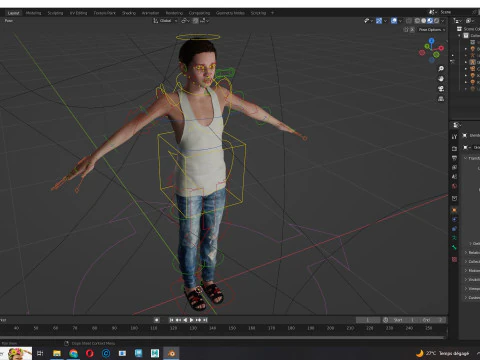Open the Scene properties tab
The height and width of the screenshot is (360, 480).
[x=454, y=177]
